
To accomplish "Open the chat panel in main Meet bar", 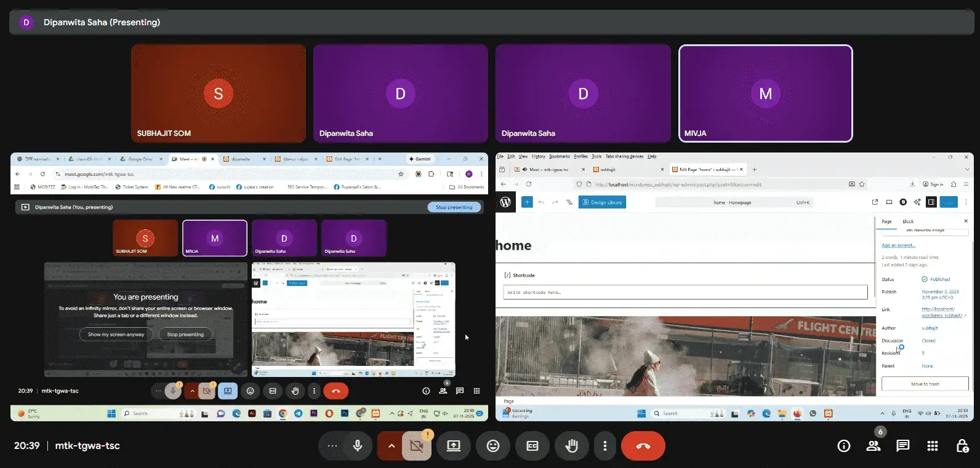I will [902, 446].
